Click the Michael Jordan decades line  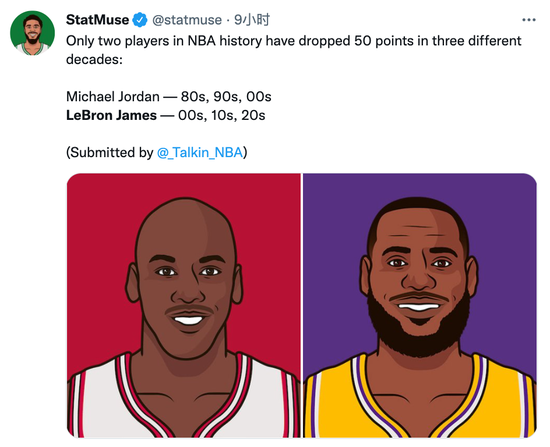pyautogui.click(x=169, y=96)
